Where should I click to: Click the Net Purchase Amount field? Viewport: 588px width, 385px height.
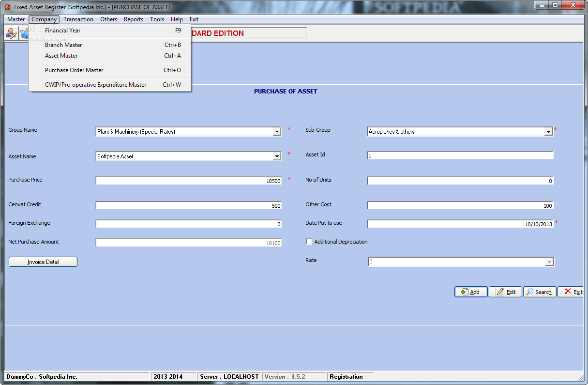coord(189,243)
